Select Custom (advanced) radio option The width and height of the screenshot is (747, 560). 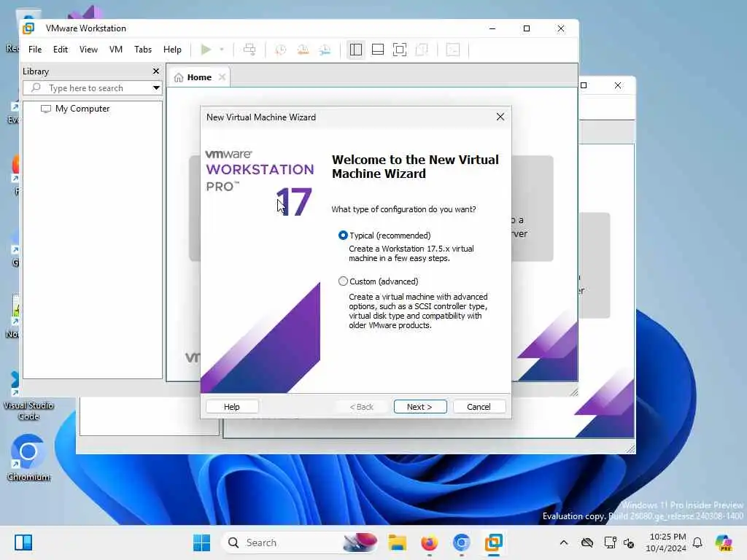(343, 281)
